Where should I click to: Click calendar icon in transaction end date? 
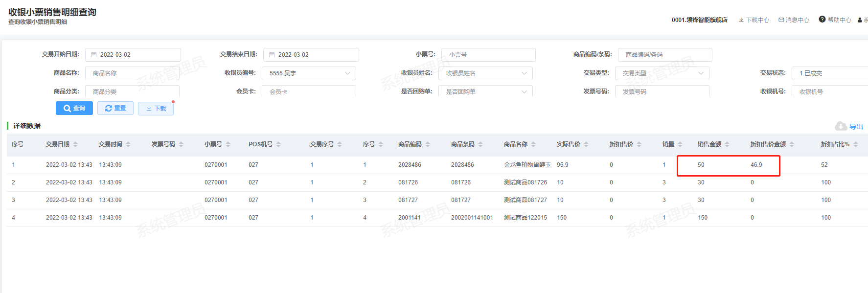click(x=272, y=55)
